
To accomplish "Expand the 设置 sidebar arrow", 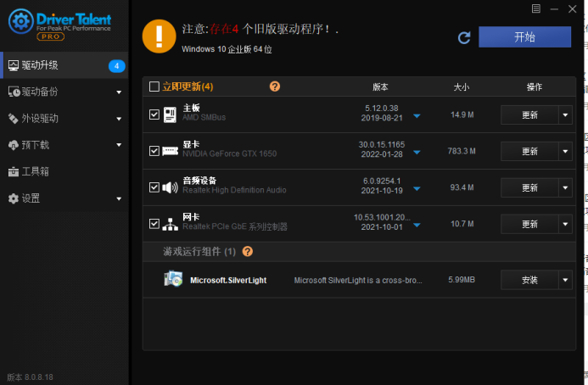I will click(119, 198).
